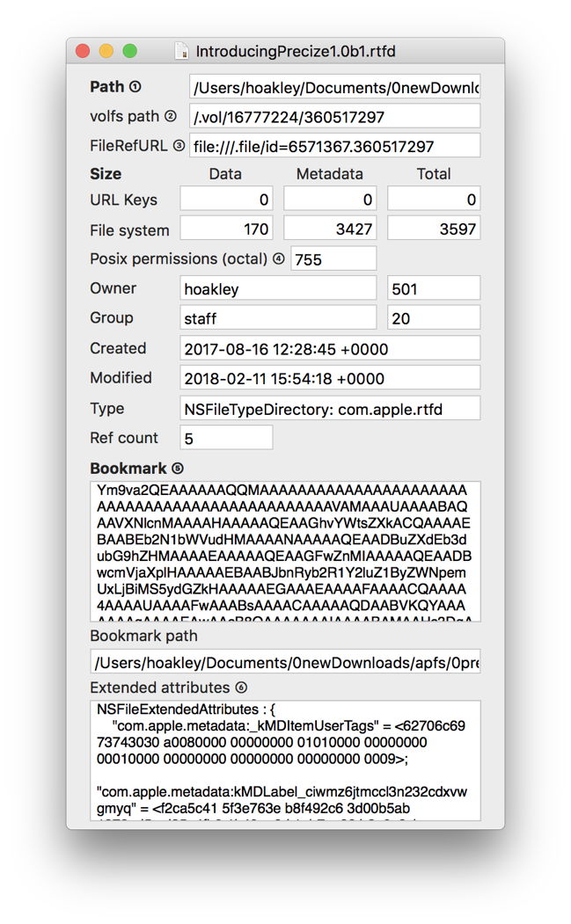571x924 pixels.
Task: Select the FileRefURL field
Action: tap(334, 146)
